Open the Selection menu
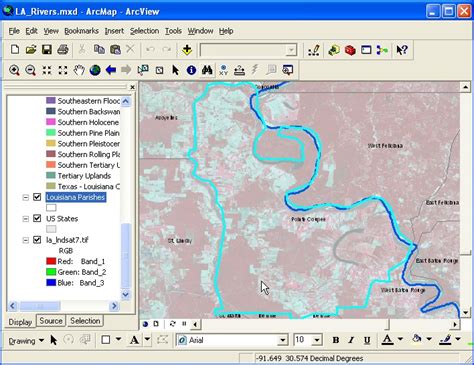This screenshot has height=365, width=474. click(x=144, y=31)
